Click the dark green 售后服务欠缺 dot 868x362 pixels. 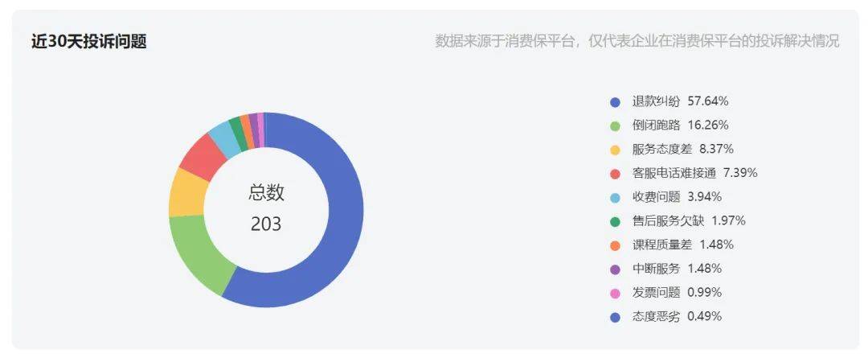click(615, 221)
